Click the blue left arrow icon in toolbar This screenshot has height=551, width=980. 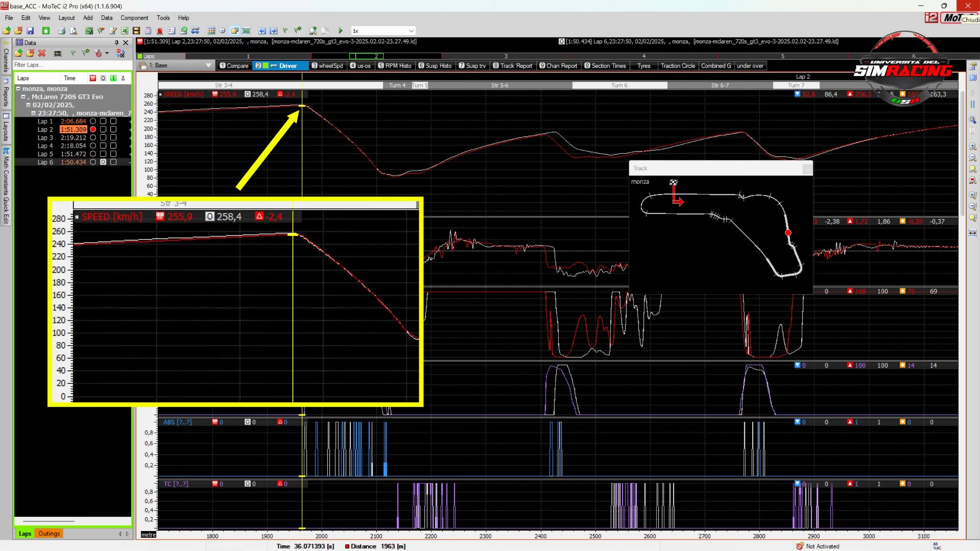point(262,31)
